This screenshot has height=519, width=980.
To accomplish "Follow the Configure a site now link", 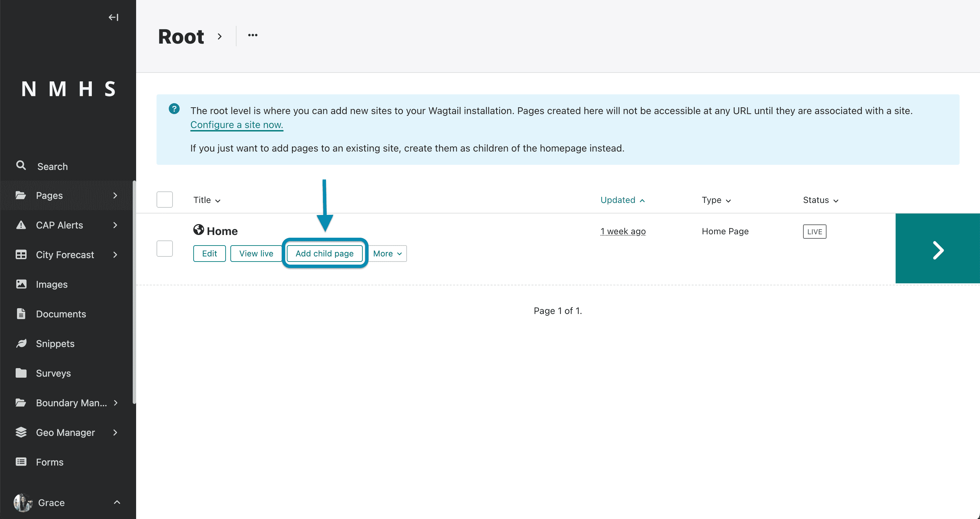I will [x=236, y=125].
